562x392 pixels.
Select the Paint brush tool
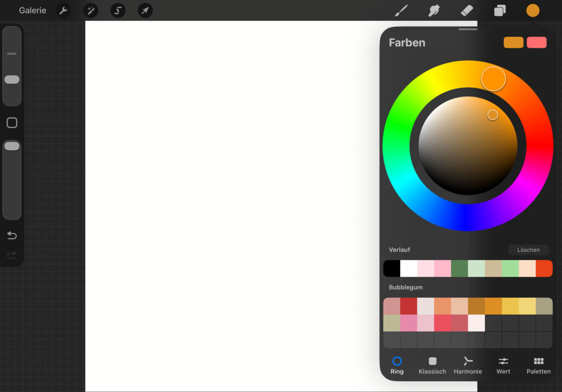coord(401,10)
